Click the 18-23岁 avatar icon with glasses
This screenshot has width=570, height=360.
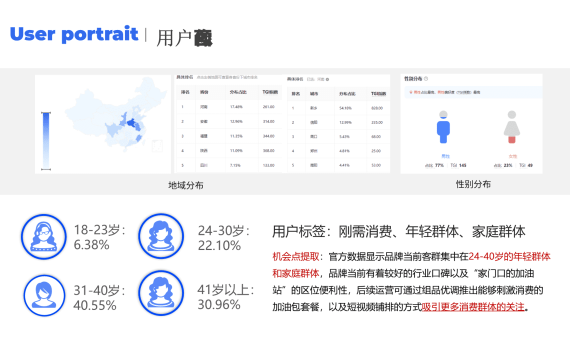click(x=44, y=237)
